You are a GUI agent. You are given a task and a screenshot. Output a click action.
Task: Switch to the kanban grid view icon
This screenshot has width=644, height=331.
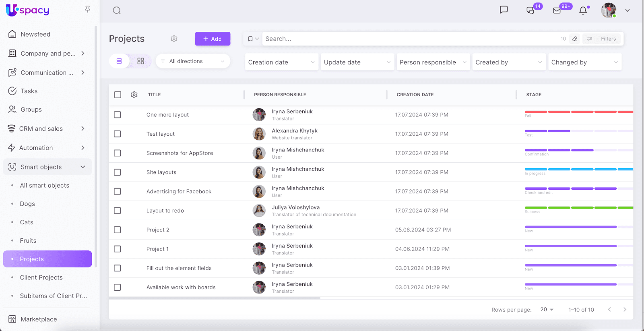[140, 61]
